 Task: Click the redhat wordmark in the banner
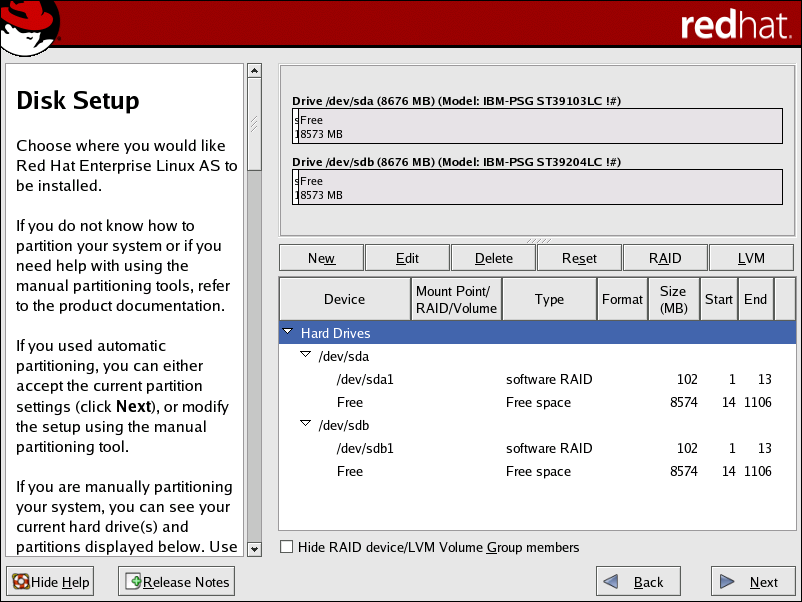pos(737,25)
